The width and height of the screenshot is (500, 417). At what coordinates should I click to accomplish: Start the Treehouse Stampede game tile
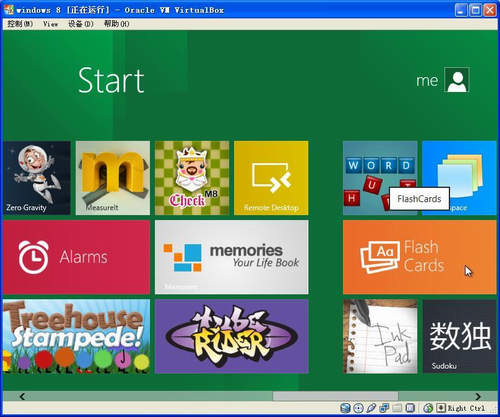[x=76, y=336]
